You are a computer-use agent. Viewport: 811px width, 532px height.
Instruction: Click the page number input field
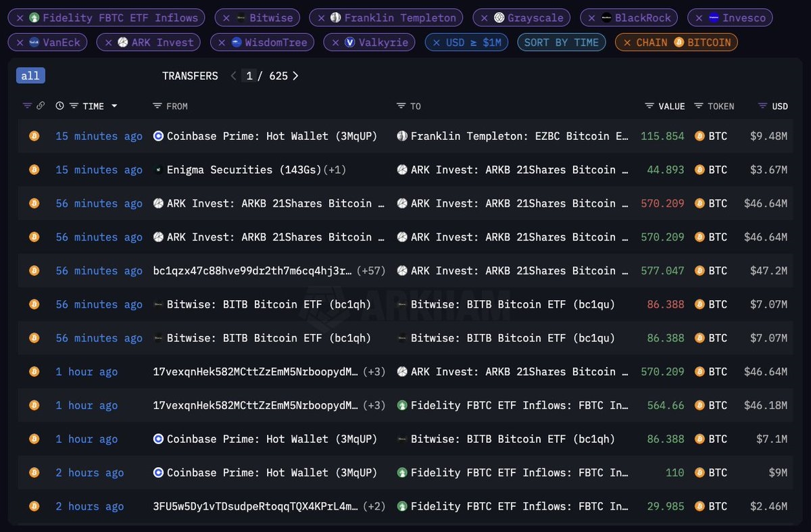pyautogui.click(x=249, y=76)
